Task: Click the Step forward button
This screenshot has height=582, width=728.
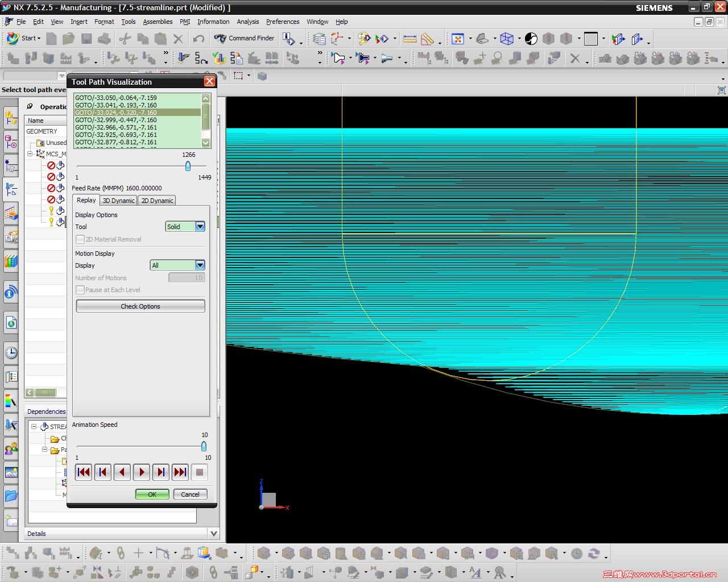Action: click(x=161, y=472)
